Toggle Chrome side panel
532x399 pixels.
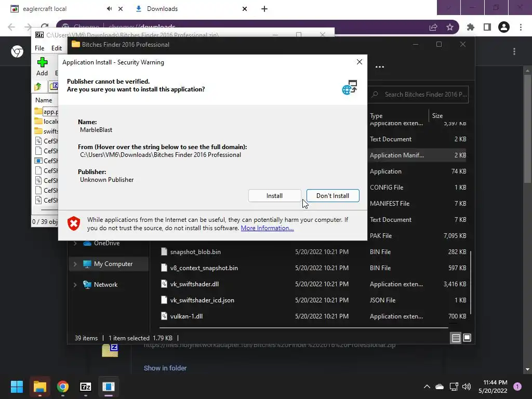pos(487,27)
